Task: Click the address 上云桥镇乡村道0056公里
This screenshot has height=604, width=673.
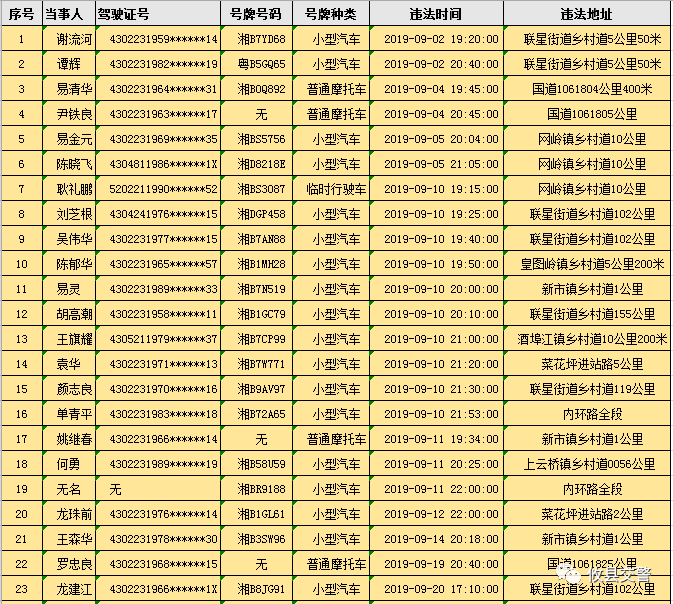Action: [589, 464]
